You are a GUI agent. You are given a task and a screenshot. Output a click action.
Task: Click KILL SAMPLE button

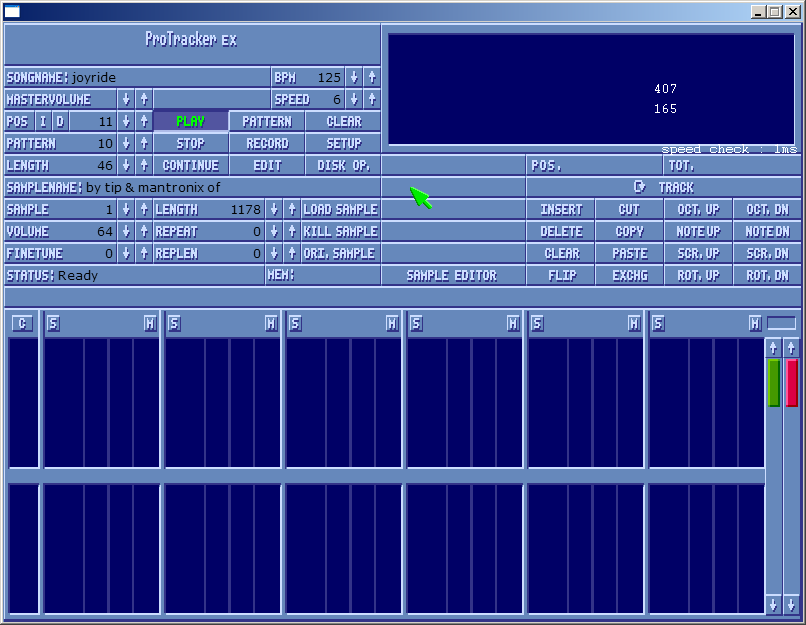tap(341, 231)
